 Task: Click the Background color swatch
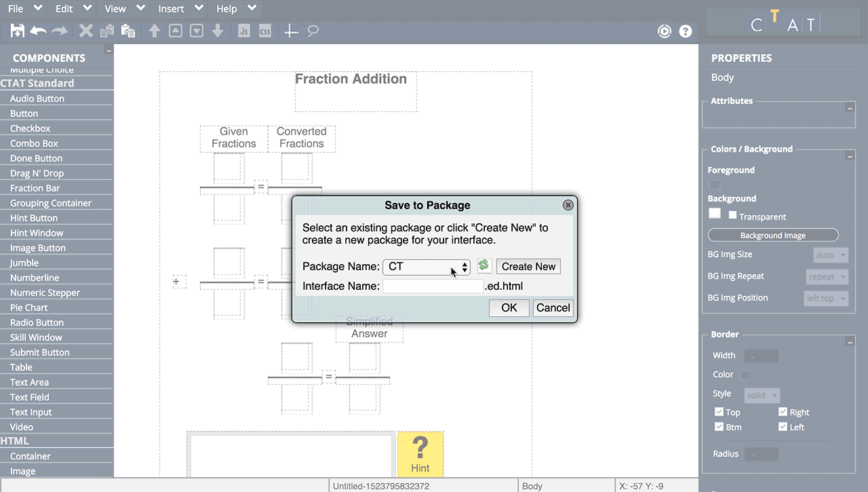(x=714, y=213)
